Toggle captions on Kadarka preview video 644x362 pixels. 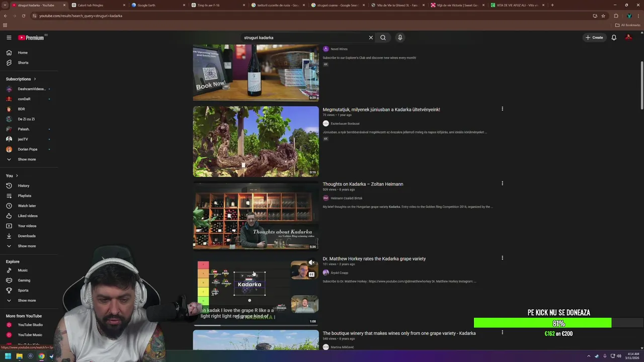tap(311, 275)
